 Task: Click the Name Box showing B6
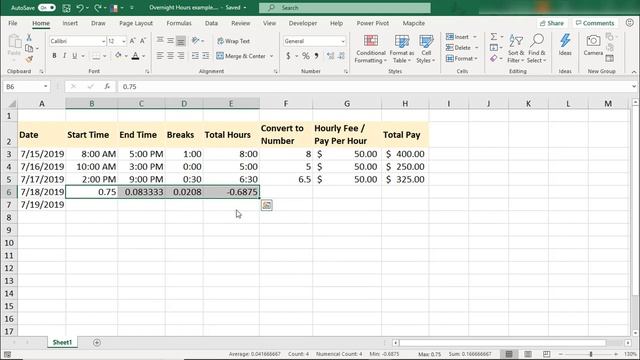coord(27,87)
